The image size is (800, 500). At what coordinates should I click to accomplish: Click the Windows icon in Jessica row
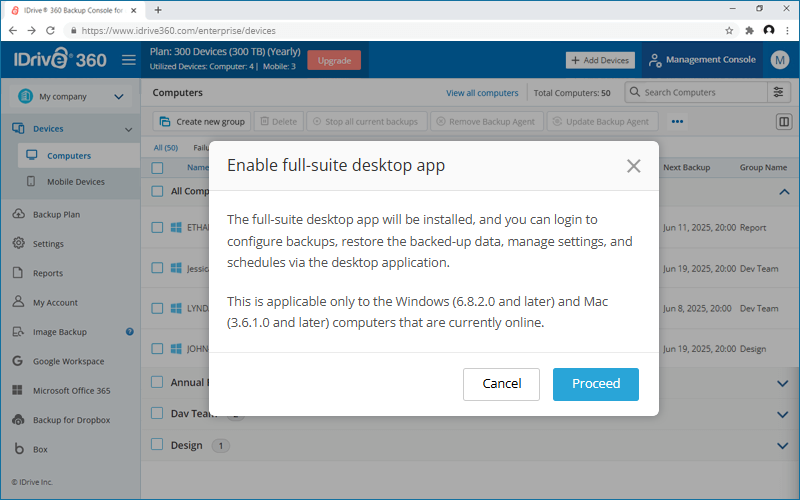pos(176,268)
